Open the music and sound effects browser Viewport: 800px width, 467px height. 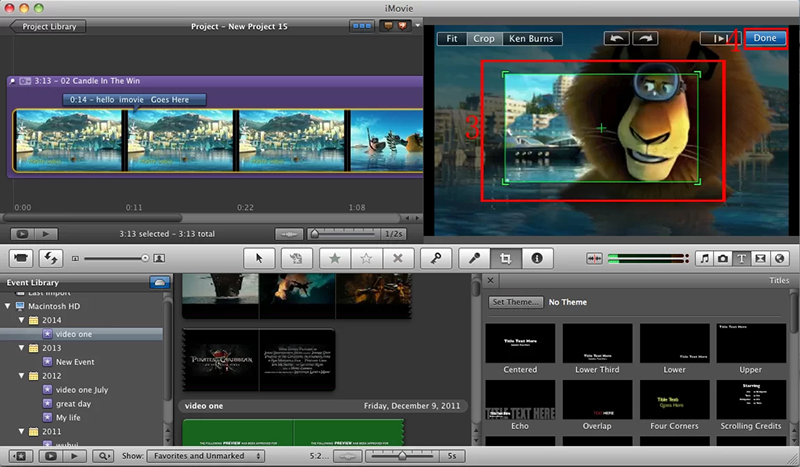pos(705,258)
